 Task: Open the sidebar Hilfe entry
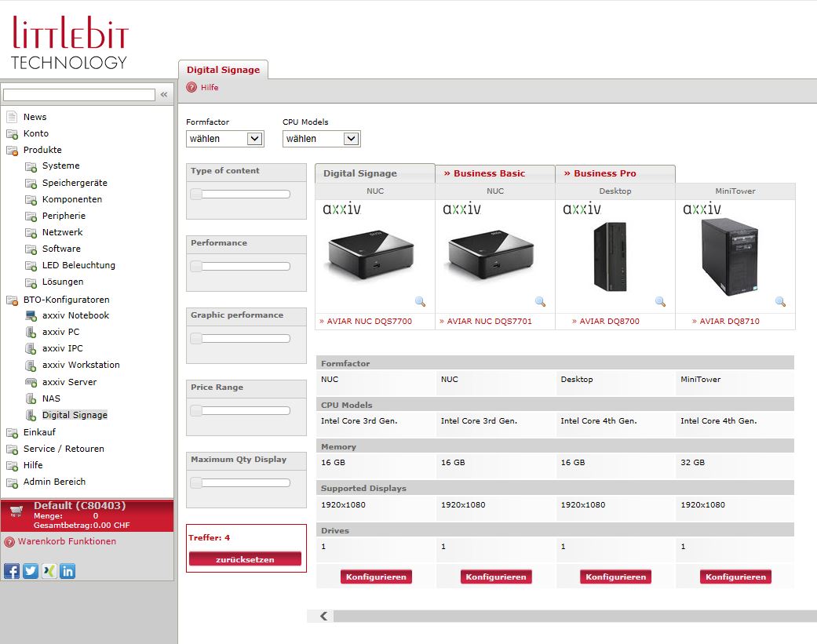pos(33,465)
